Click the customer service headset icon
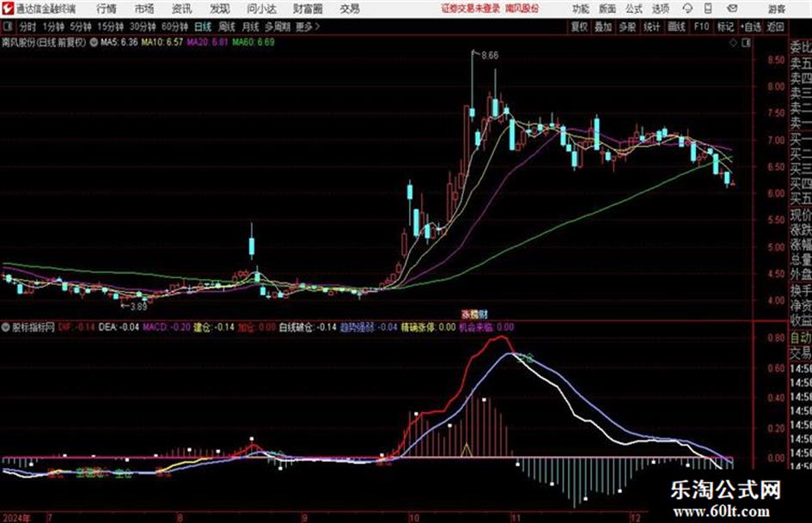This screenshot has height=523, width=812. click(x=687, y=9)
